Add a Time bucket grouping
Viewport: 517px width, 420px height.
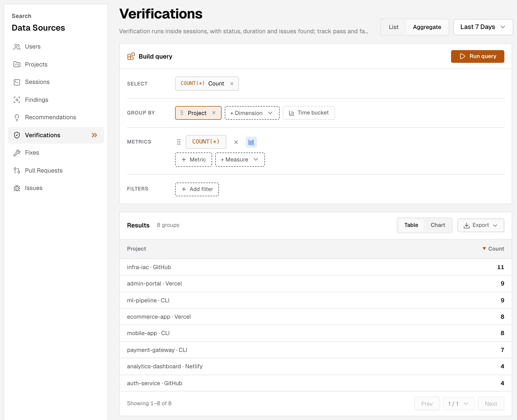pyautogui.click(x=309, y=113)
